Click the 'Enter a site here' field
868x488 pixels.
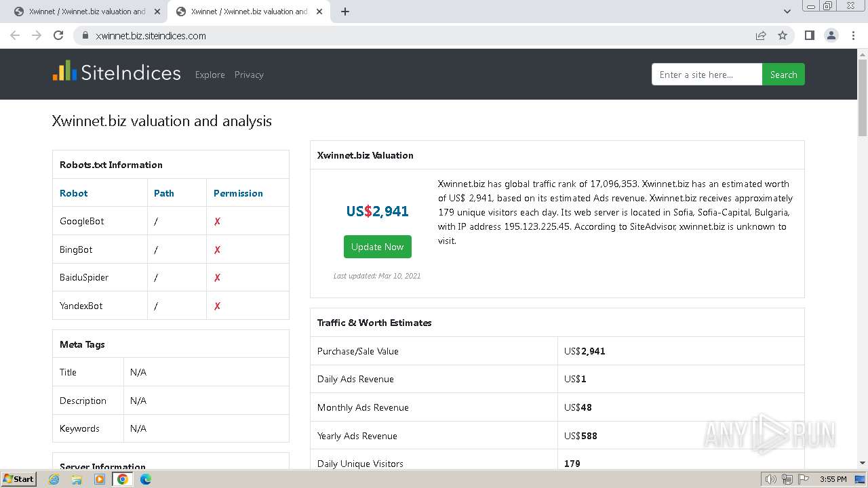pyautogui.click(x=707, y=75)
